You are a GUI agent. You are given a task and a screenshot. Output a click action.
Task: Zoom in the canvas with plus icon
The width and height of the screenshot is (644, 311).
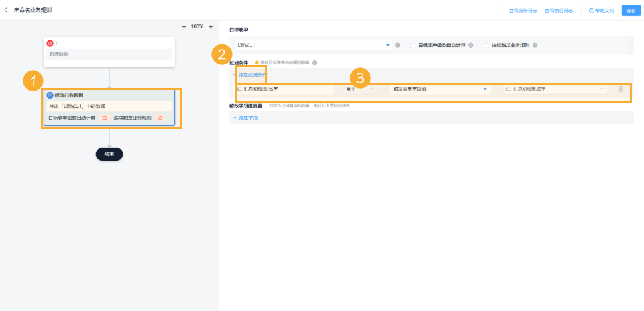coord(211,26)
